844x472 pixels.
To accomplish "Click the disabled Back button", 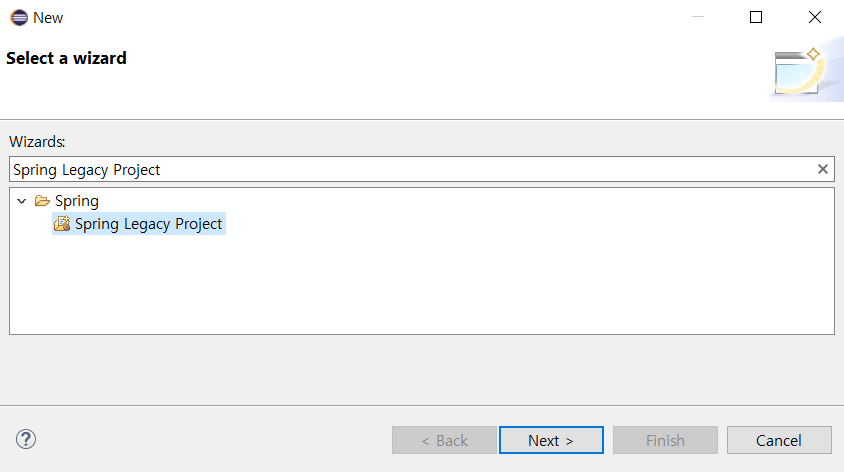I will pos(444,440).
